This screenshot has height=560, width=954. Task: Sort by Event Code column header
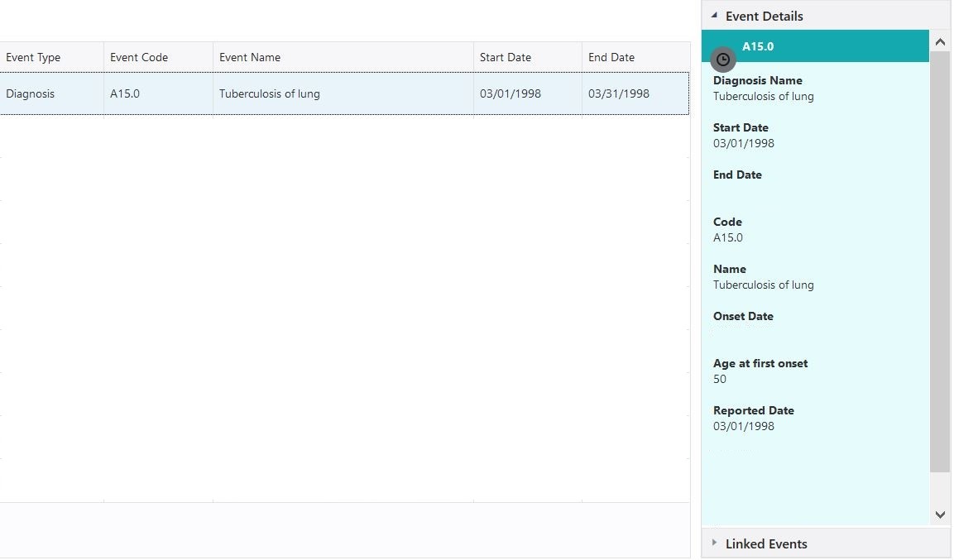(158, 57)
